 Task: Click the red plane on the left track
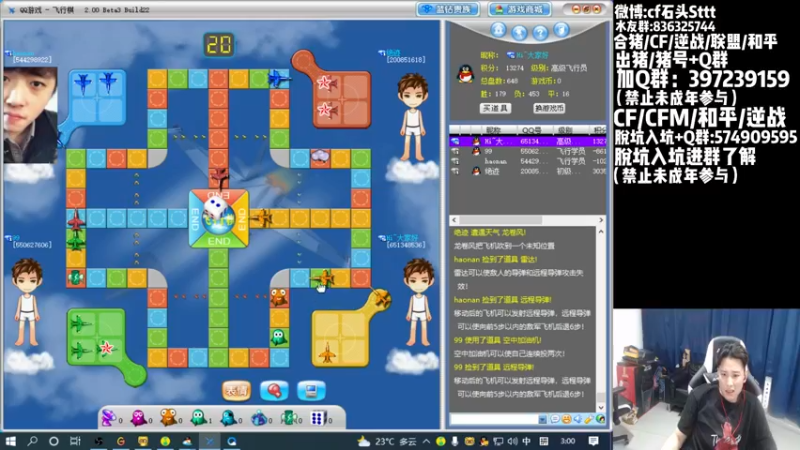coord(76,220)
